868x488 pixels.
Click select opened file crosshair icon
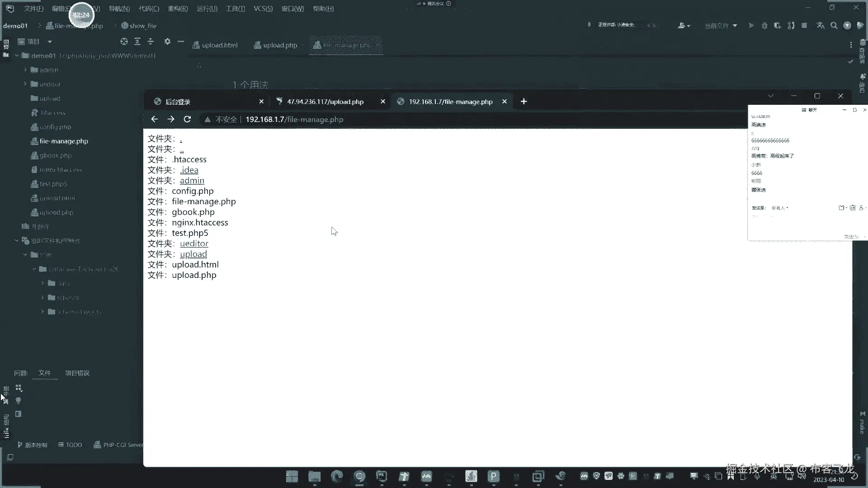(124, 42)
